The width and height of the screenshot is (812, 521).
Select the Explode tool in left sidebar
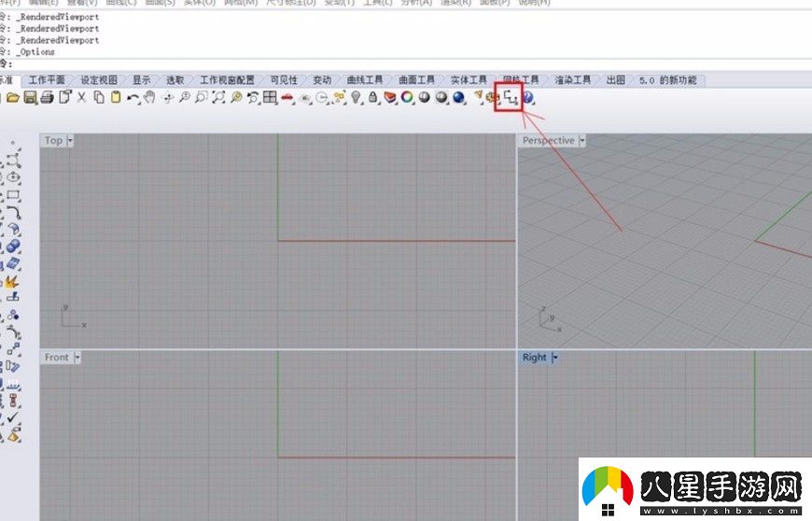click(x=13, y=281)
